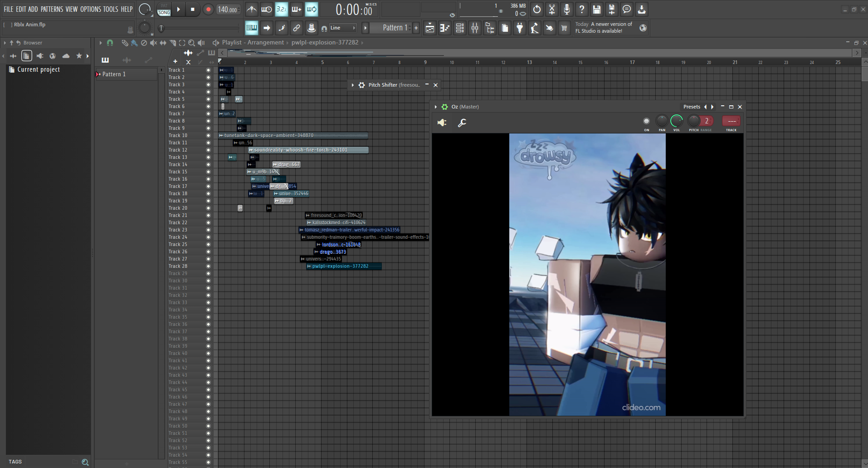The height and width of the screenshot is (468, 868).
Task: Open the audio editor scissors icon
Action: 552,9
